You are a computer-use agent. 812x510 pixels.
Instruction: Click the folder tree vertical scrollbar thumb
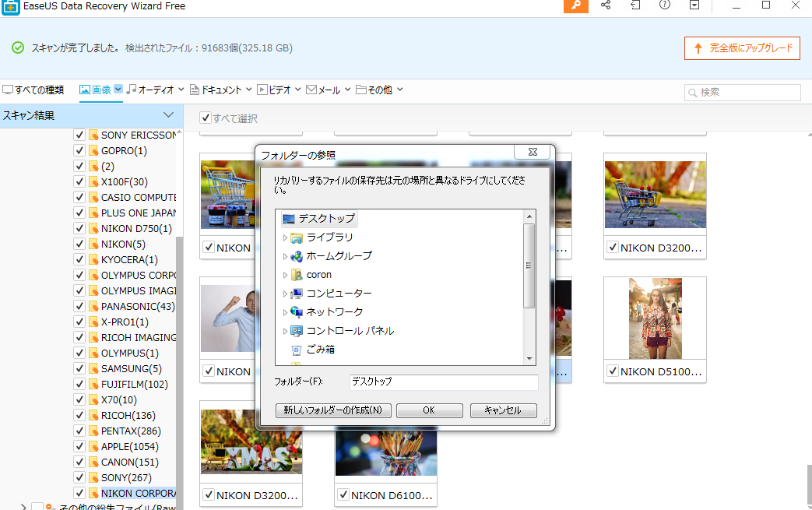529,266
